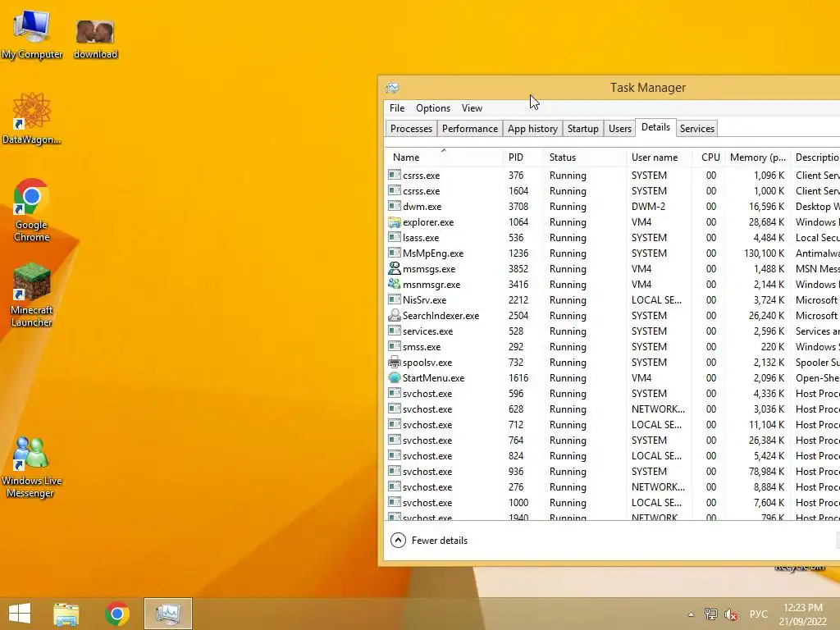
Task: Select svchost.exe with PID 628
Action: pyautogui.click(x=612, y=409)
